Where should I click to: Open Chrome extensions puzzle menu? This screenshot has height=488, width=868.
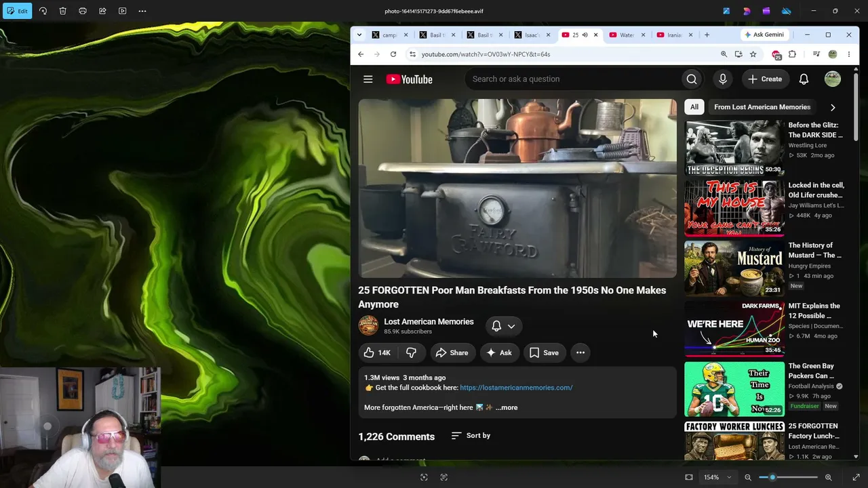click(792, 54)
